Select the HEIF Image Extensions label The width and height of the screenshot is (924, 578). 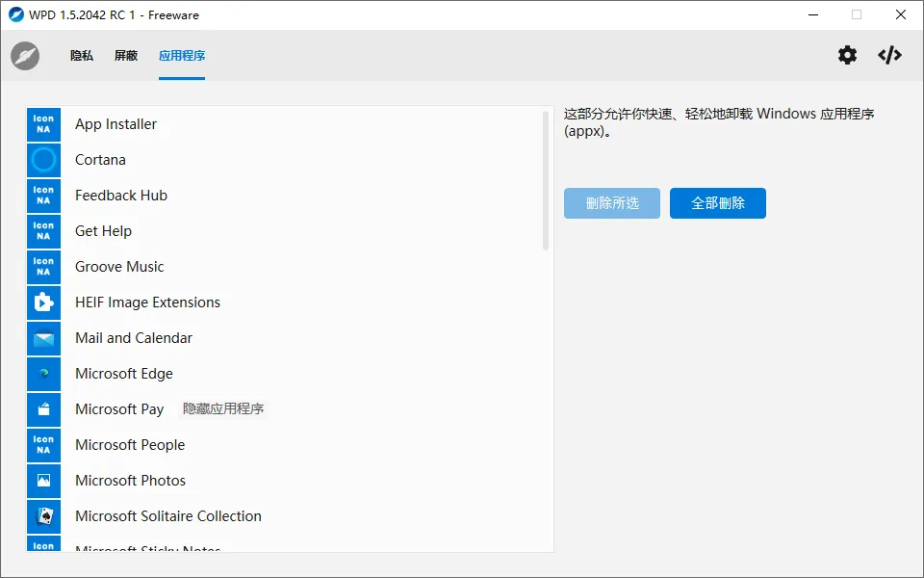[148, 302]
